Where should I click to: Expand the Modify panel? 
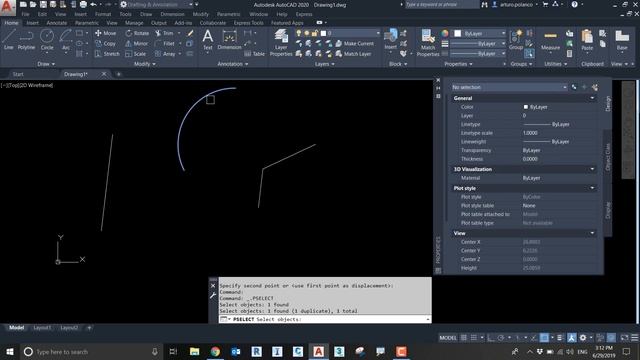[x=144, y=64]
